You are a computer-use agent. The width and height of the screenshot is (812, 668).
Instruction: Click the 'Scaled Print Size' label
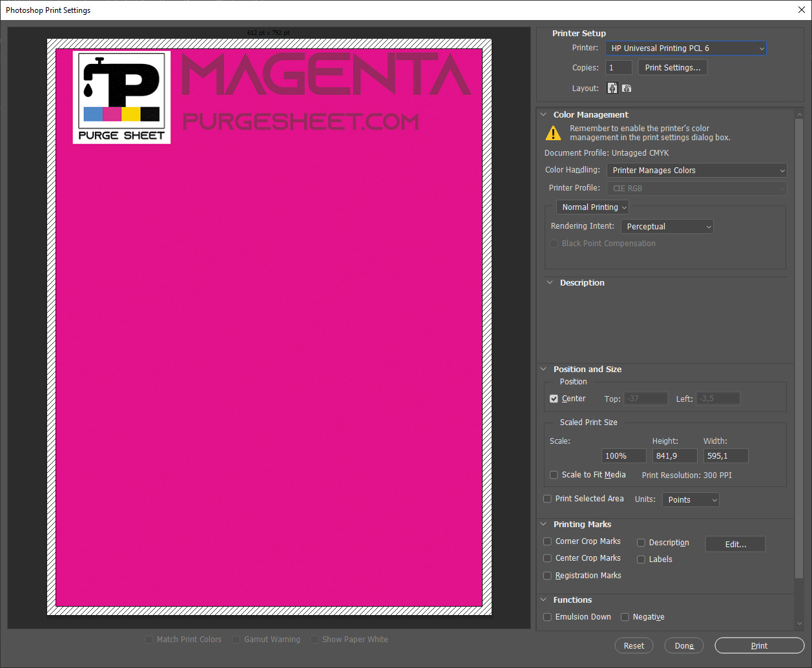(x=588, y=423)
